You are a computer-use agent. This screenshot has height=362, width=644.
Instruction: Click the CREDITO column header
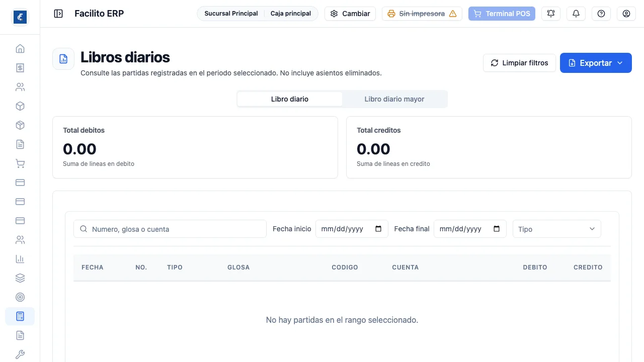click(588, 267)
